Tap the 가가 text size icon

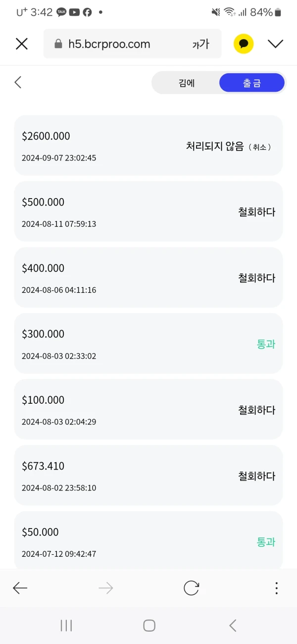(x=200, y=44)
